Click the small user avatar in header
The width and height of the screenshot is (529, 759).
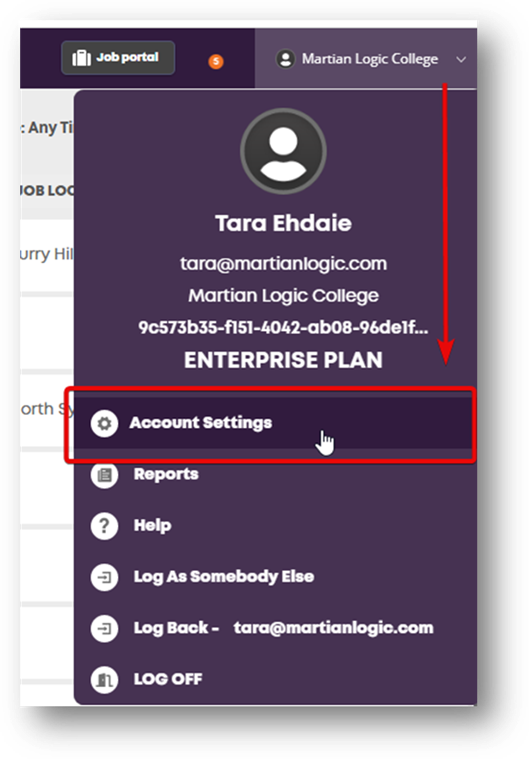pos(286,59)
